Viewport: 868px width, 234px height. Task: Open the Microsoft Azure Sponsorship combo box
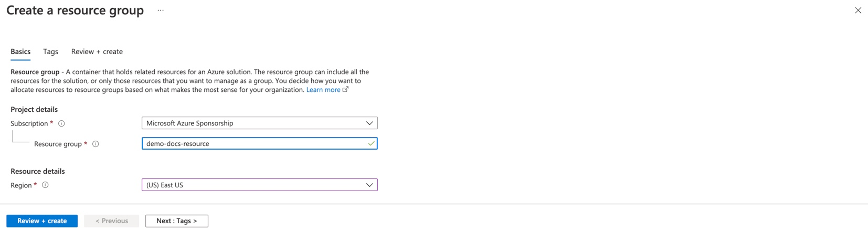(x=259, y=123)
